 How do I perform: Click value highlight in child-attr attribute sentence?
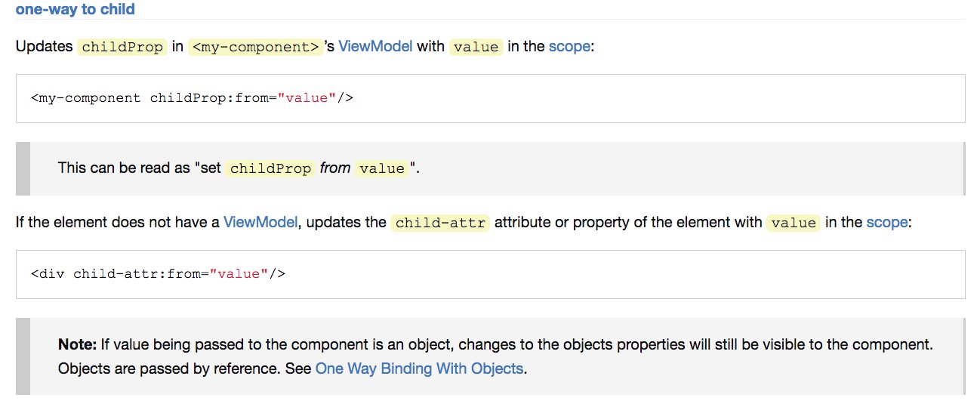[794, 223]
